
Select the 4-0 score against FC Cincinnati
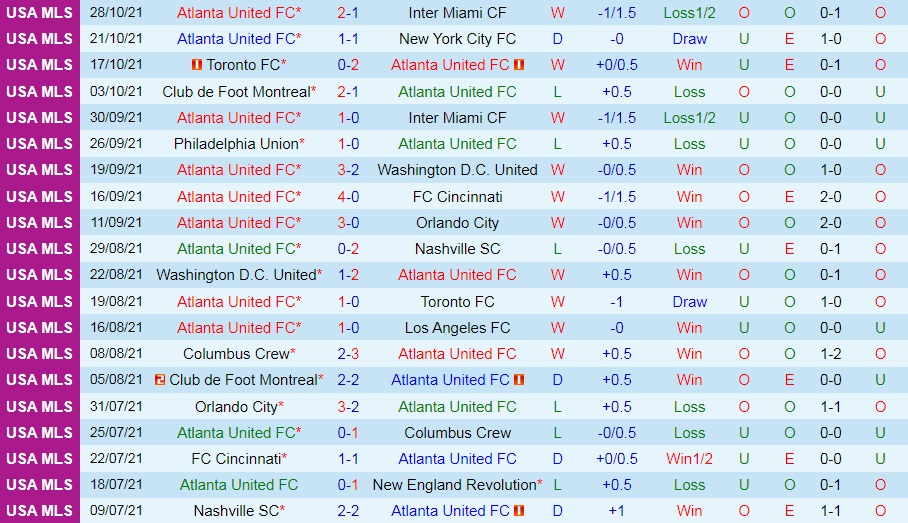(x=348, y=196)
